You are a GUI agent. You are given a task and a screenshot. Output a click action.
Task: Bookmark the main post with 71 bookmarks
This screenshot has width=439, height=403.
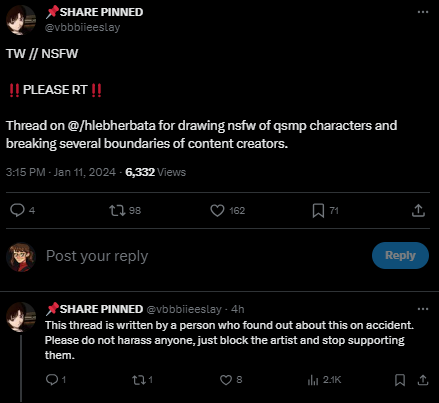pyautogui.click(x=318, y=211)
